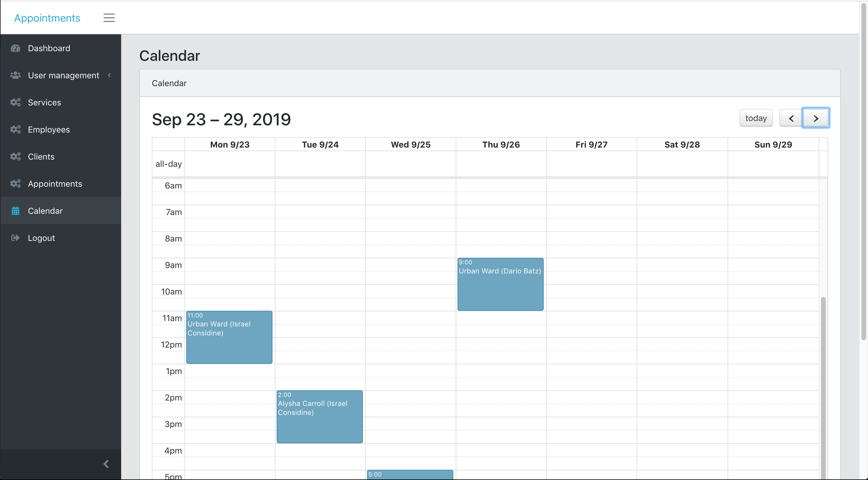Image resolution: width=868 pixels, height=480 pixels.
Task: Open the Appointments page title link
Action: (x=47, y=17)
